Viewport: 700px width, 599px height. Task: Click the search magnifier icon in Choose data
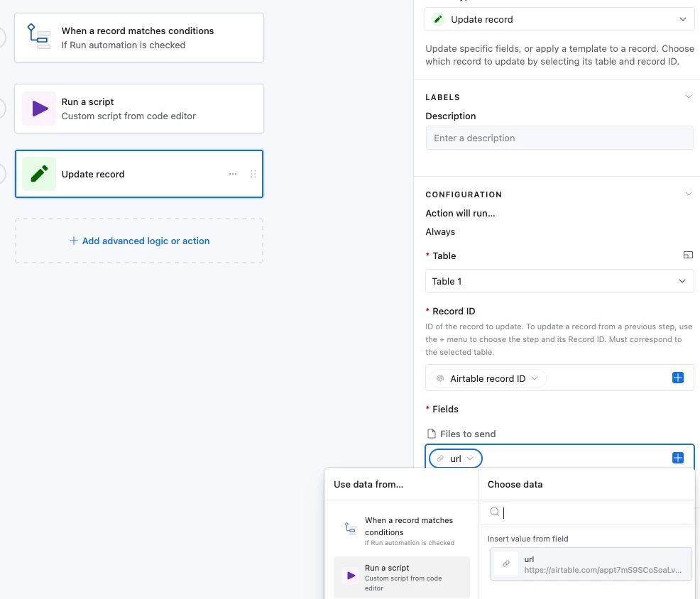click(494, 512)
